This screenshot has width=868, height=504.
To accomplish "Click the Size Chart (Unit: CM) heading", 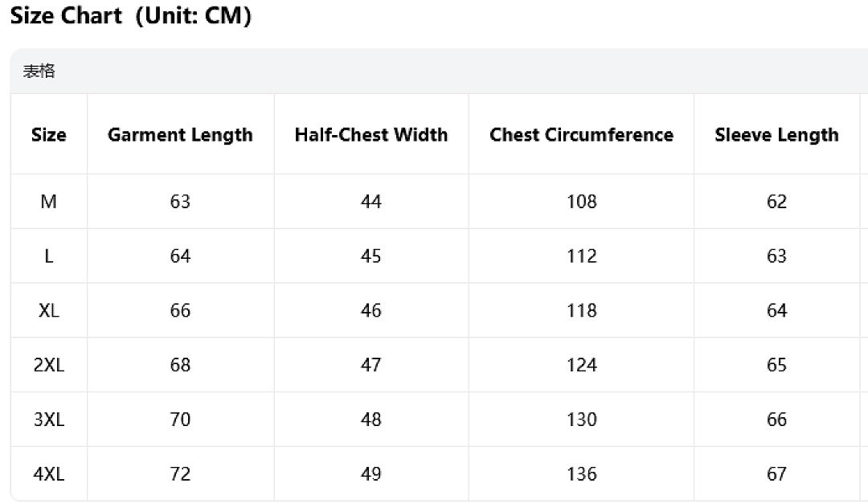I will tap(131, 15).
